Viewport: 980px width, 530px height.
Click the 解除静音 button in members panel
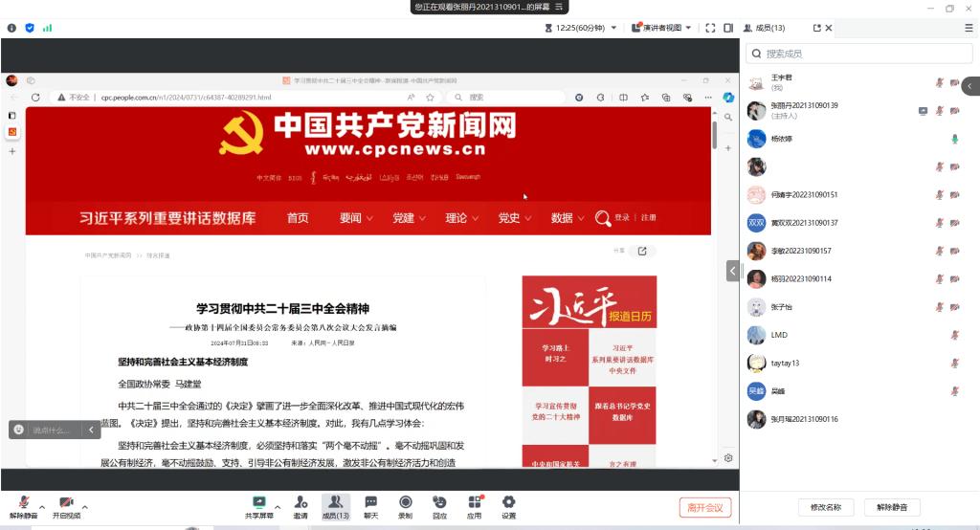coord(892,507)
